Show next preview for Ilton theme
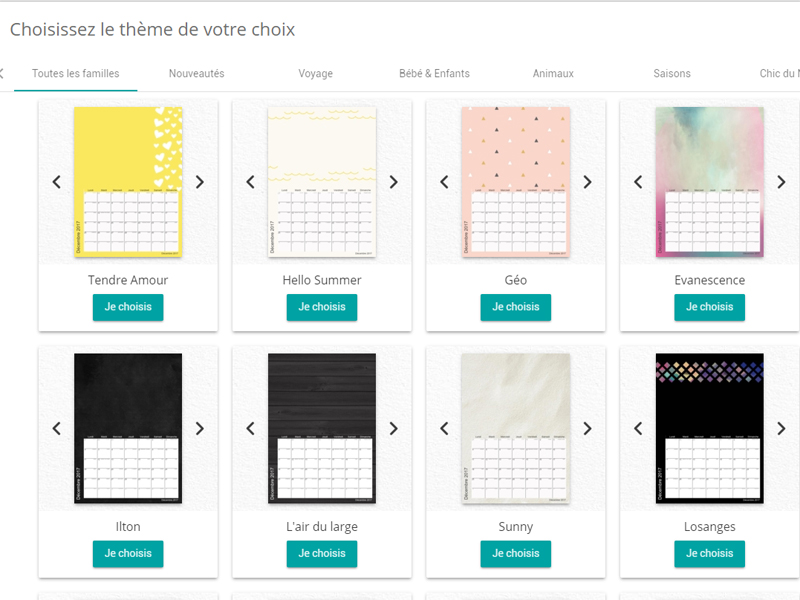Image resolution: width=800 pixels, height=600 pixels. tap(200, 428)
